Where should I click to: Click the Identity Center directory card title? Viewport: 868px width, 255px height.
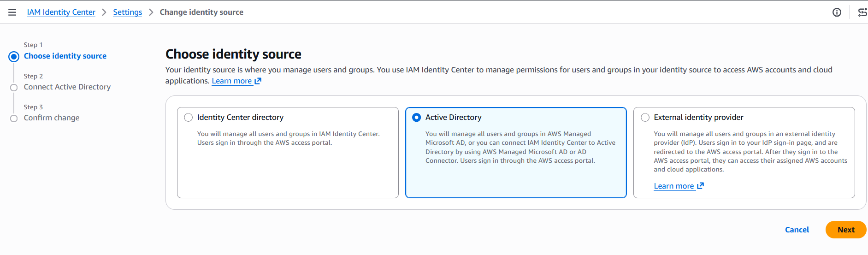click(x=240, y=118)
